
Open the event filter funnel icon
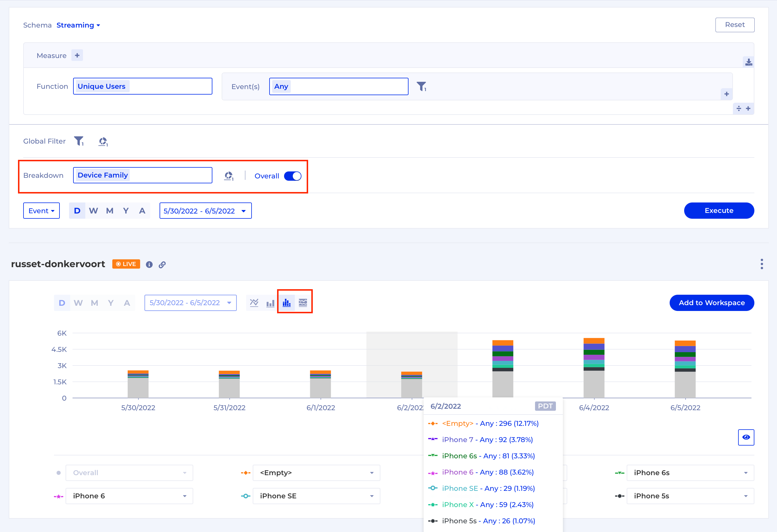(x=421, y=86)
